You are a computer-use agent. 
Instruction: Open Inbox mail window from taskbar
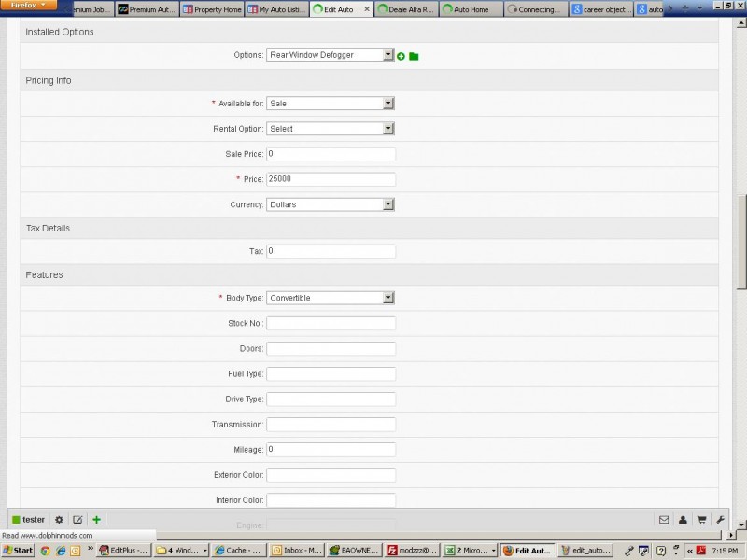(x=297, y=551)
